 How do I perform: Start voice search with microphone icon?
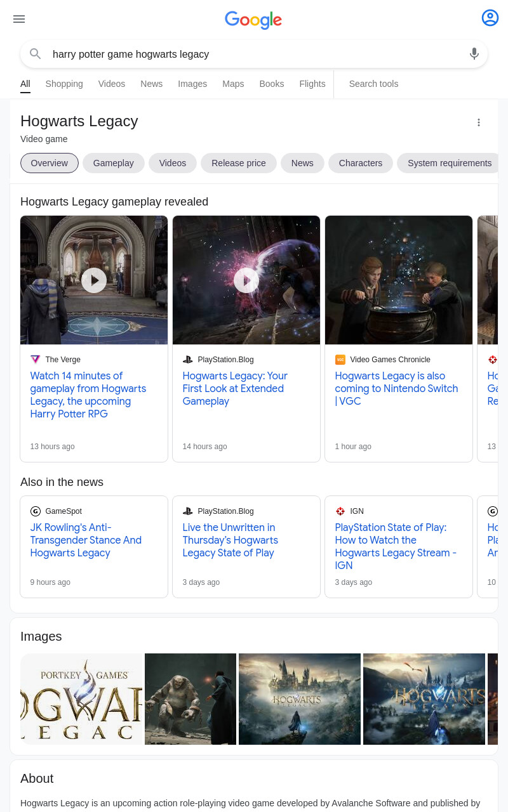coord(474,54)
